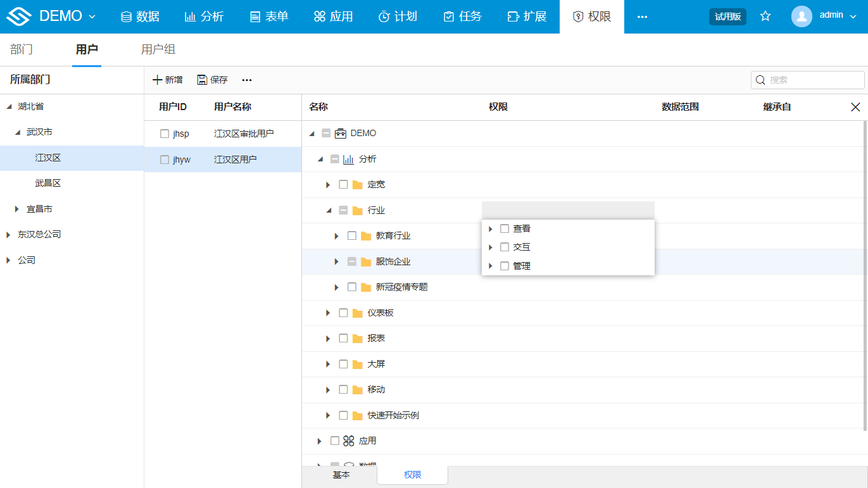Collapse the 行业 folder arrow
The width and height of the screenshot is (868, 488).
pyautogui.click(x=329, y=210)
